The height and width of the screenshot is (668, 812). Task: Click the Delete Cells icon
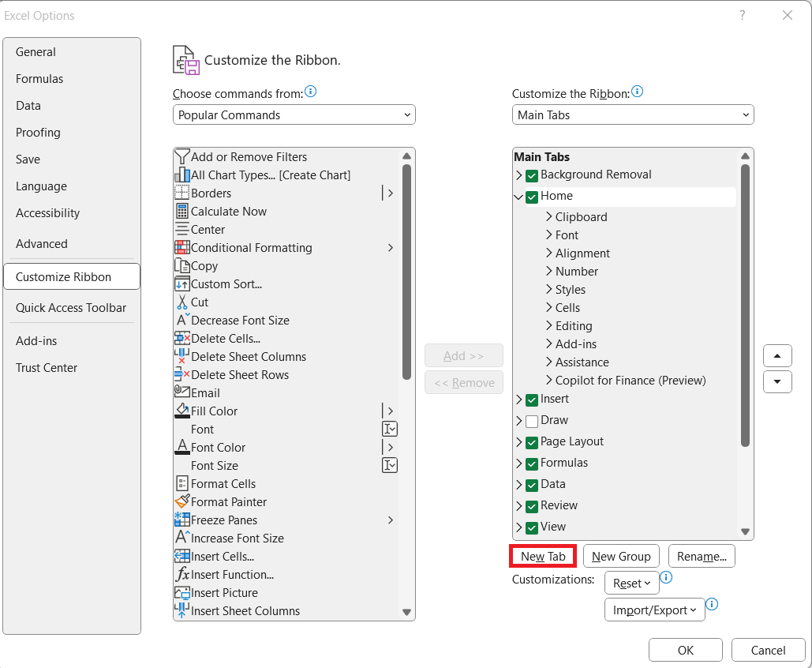click(181, 338)
